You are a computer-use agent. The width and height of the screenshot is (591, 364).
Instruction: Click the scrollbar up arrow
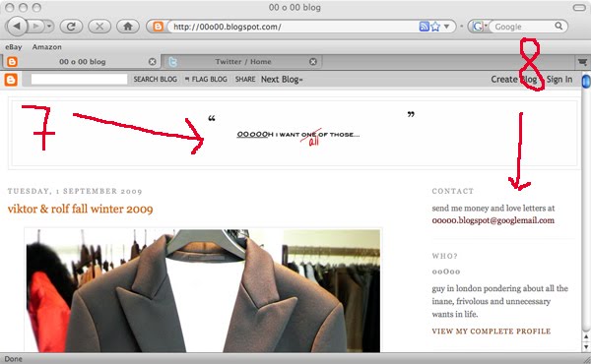click(x=586, y=336)
